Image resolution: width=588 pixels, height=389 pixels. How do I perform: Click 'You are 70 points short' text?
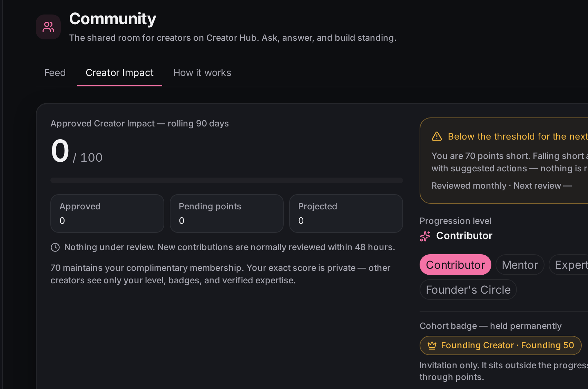510,162
